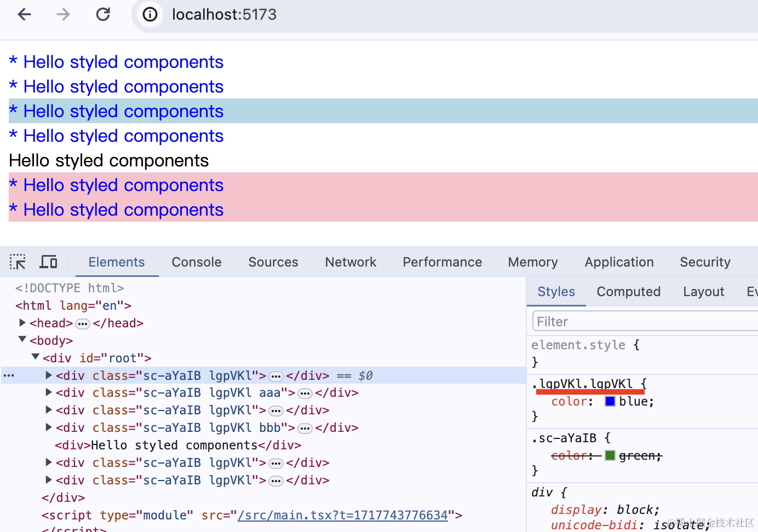Toggle the device toolbar icon
The height and width of the screenshot is (532, 758).
(x=49, y=262)
